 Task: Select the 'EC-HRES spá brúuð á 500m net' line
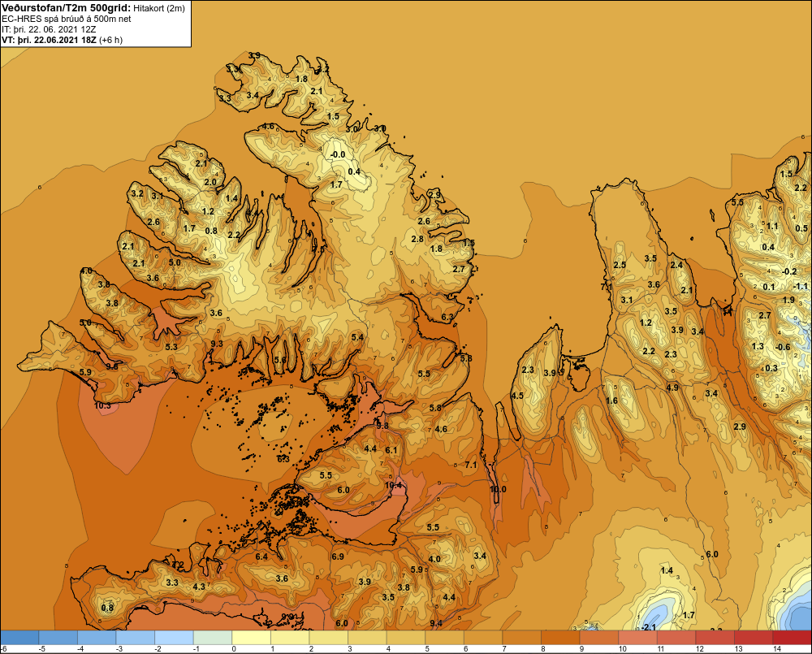(66, 19)
